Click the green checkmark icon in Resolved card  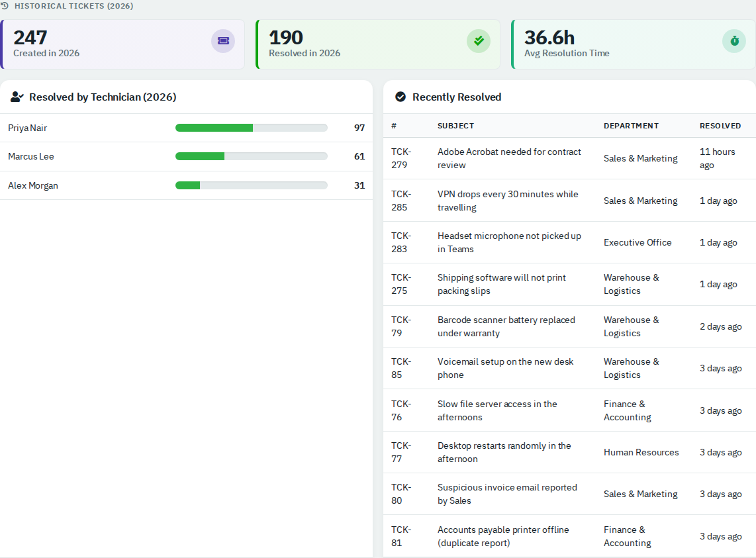tap(478, 41)
